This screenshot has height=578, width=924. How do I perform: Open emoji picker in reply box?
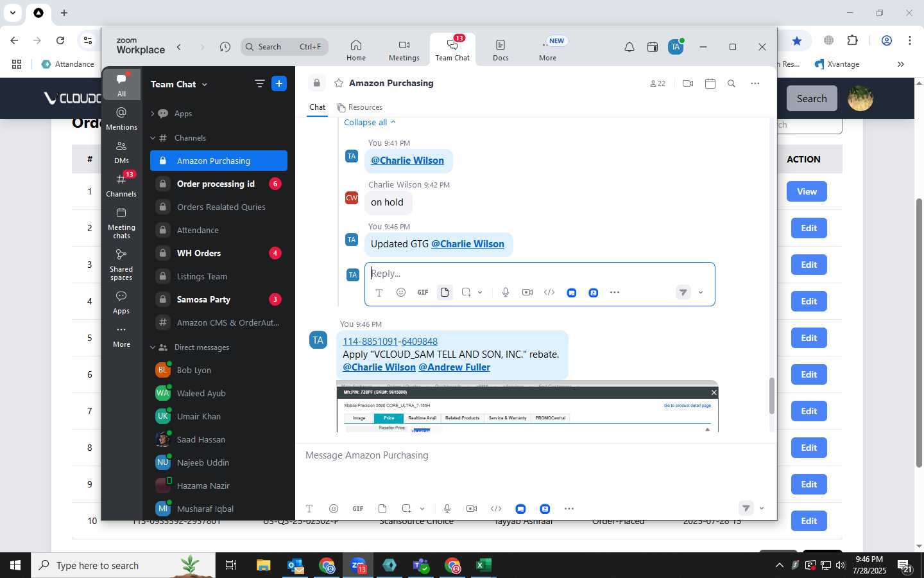click(401, 292)
